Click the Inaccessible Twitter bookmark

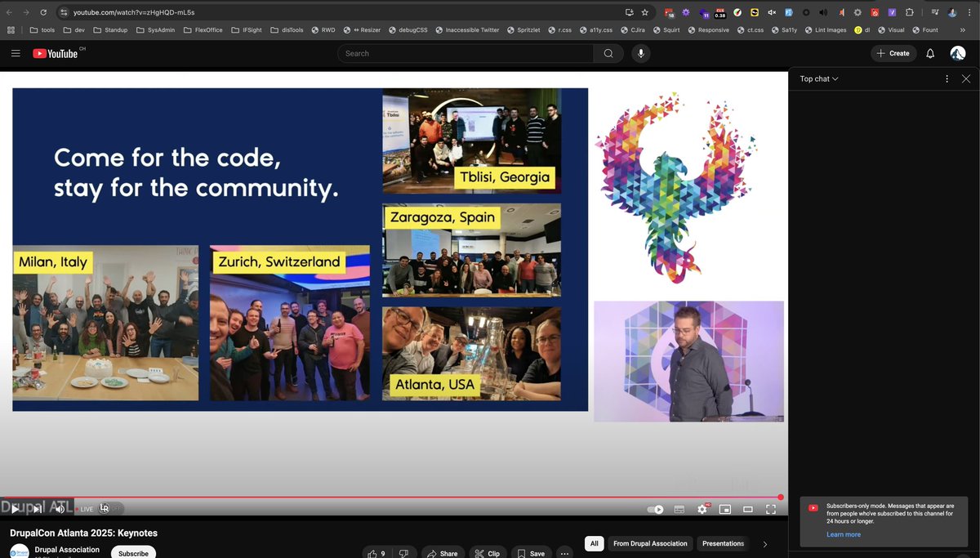point(466,30)
